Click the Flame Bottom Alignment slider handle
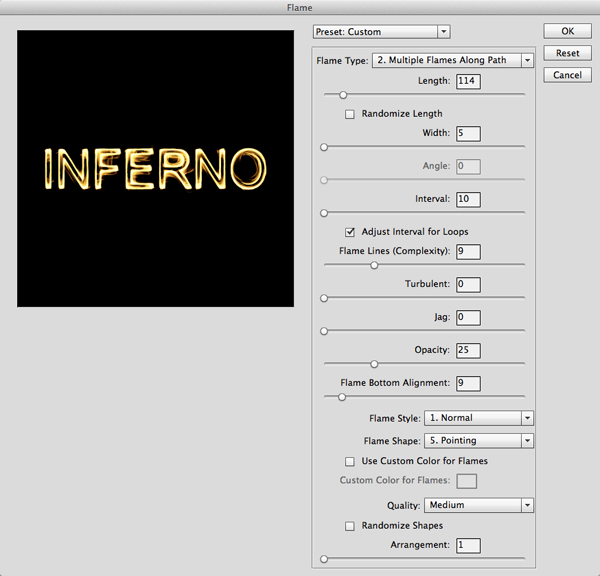The height and width of the screenshot is (576, 600). pos(342,397)
